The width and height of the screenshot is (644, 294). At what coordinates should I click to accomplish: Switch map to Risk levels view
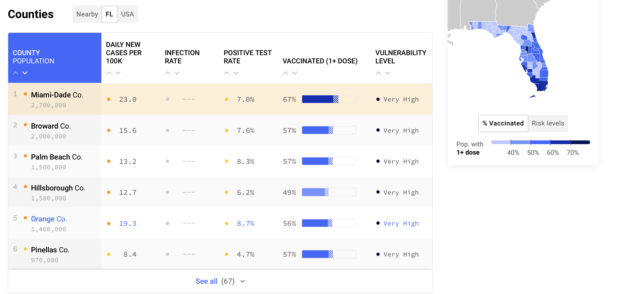[x=548, y=123]
